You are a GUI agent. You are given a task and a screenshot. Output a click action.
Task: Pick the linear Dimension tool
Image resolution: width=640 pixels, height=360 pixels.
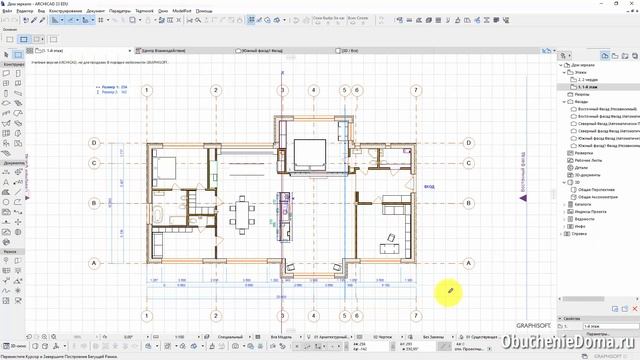pos(6,172)
